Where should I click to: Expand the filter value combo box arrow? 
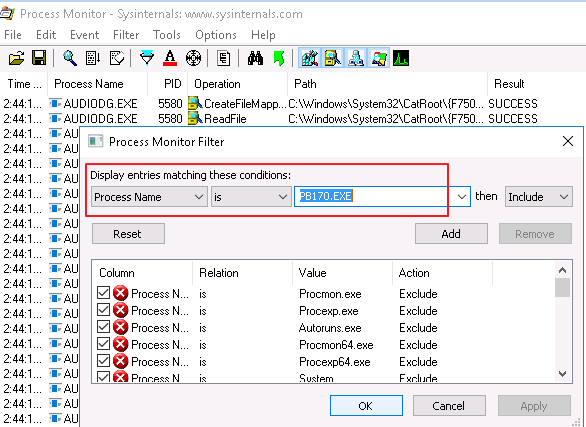coord(462,197)
